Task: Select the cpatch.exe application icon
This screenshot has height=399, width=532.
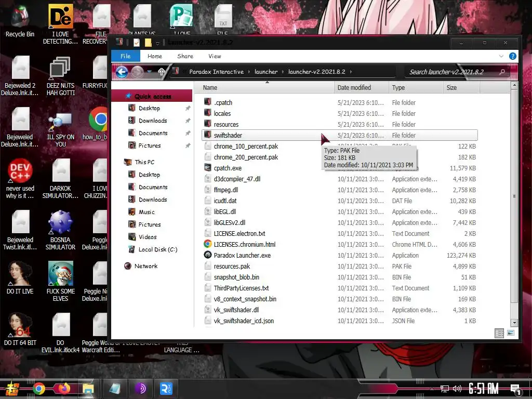Action: [208, 168]
